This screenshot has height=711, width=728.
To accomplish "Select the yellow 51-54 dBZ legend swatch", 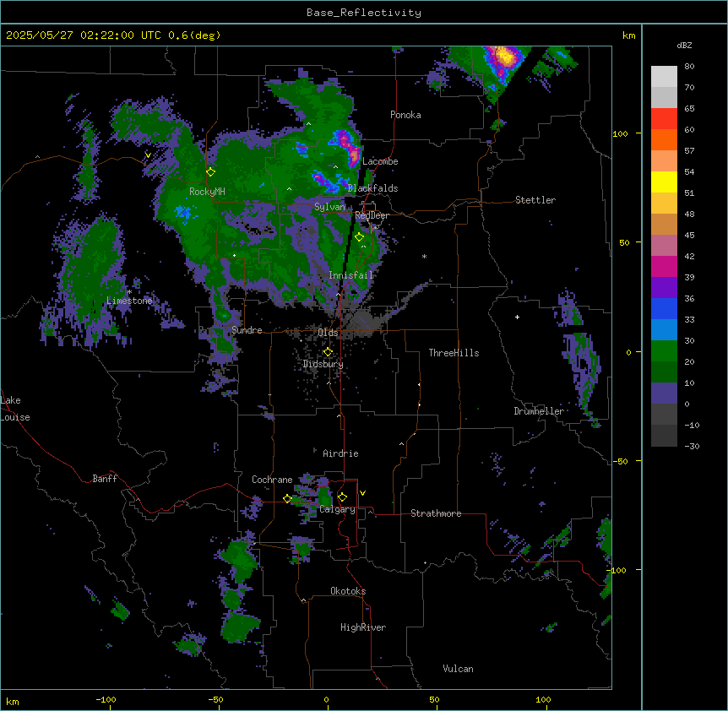I will [x=664, y=182].
